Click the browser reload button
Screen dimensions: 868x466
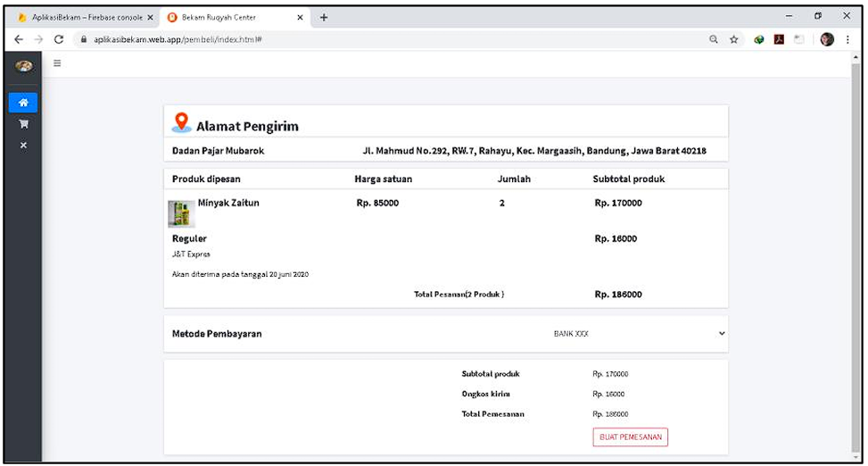59,39
